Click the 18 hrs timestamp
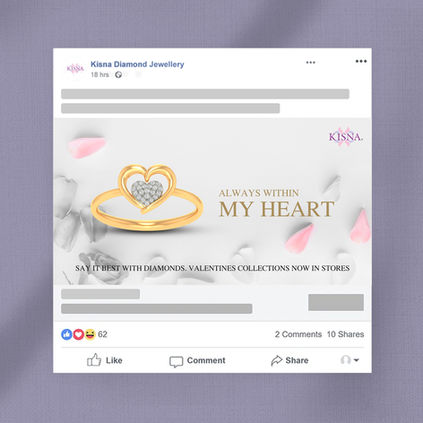The image size is (423, 423). [x=100, y=75]
